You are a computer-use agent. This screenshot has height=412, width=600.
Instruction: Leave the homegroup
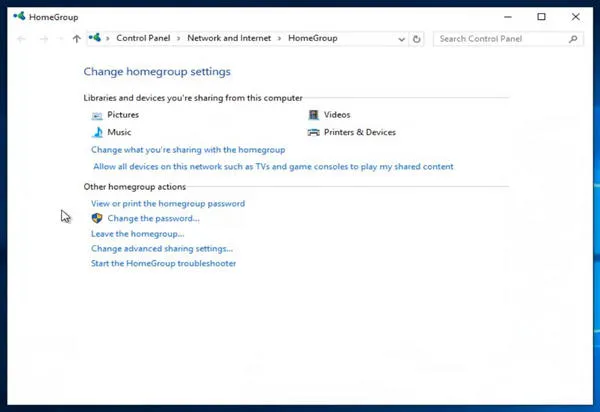coord(137,234)
